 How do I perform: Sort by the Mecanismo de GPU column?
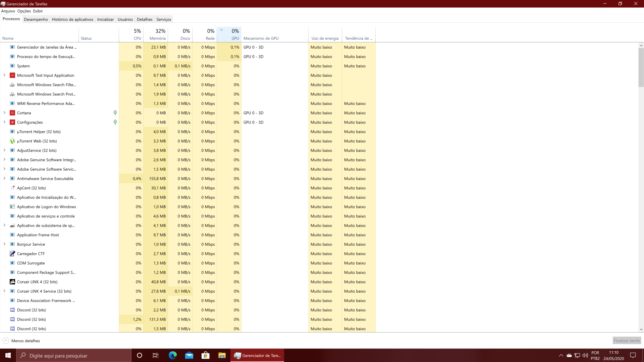275,35
